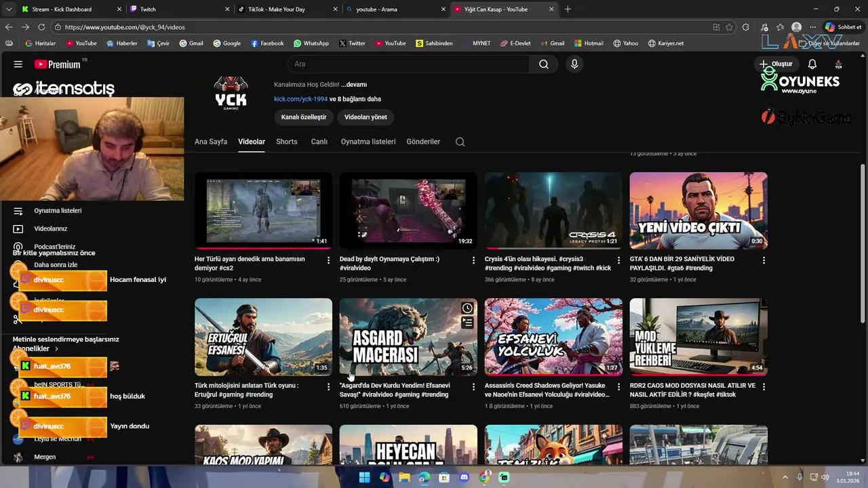This screenshot has width=868, height=488.
Task: Open Gönderiler channel tab
Action: tap(423, 142)
